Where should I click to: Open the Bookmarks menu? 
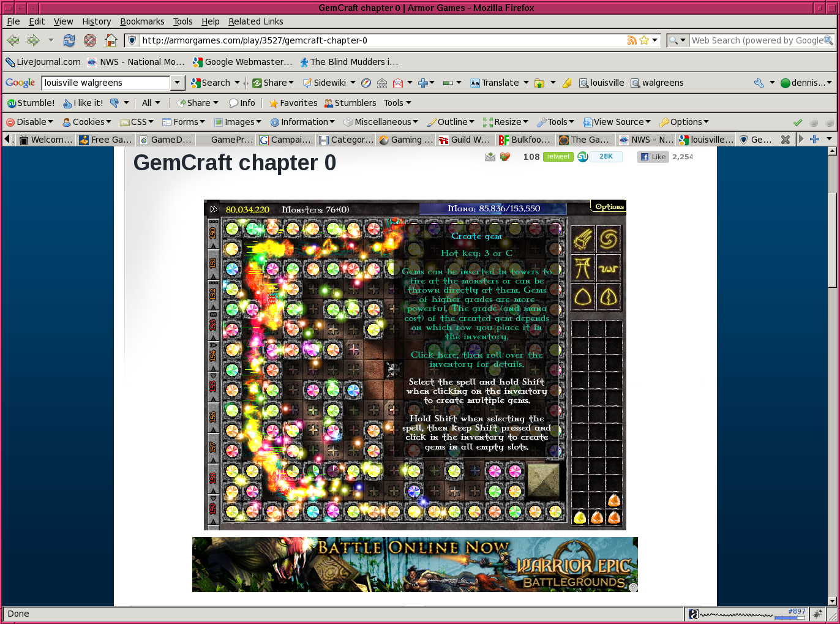tap(142, 21)
